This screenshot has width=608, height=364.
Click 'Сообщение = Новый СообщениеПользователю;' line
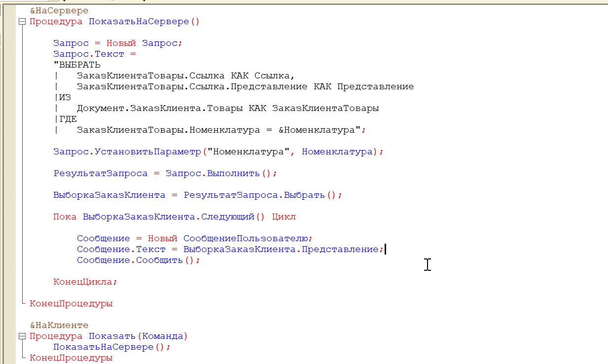click(195, 238)
